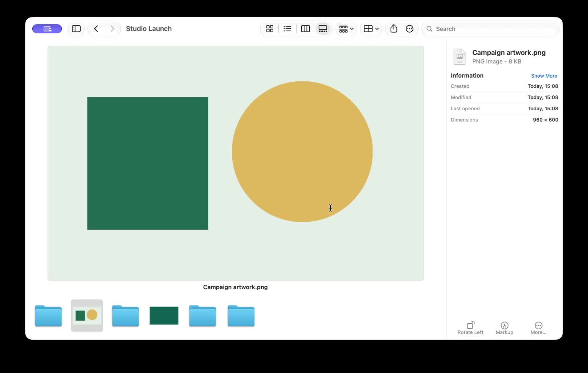This screenshot has height=373, width=588.
Task: Select the last folder in the strip
Action: tap(241, 316)
